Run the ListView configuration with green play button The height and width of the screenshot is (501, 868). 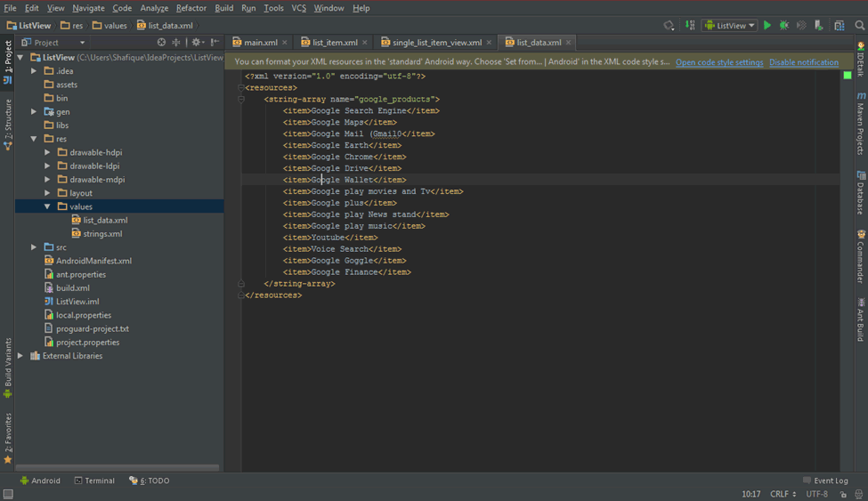tap(767, 26)
